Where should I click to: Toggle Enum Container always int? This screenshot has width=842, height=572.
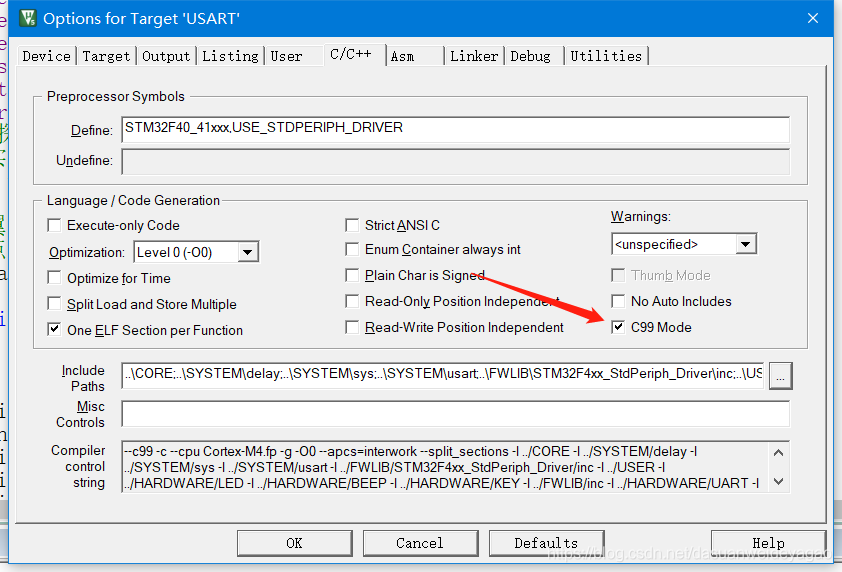pos(352,249)
